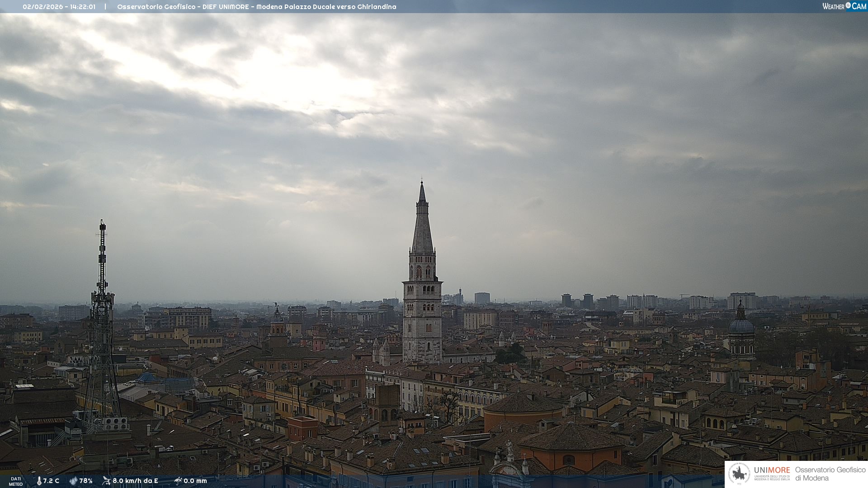
Task: Click the UNIMORE university seal emblem
Action: point(739,474)
